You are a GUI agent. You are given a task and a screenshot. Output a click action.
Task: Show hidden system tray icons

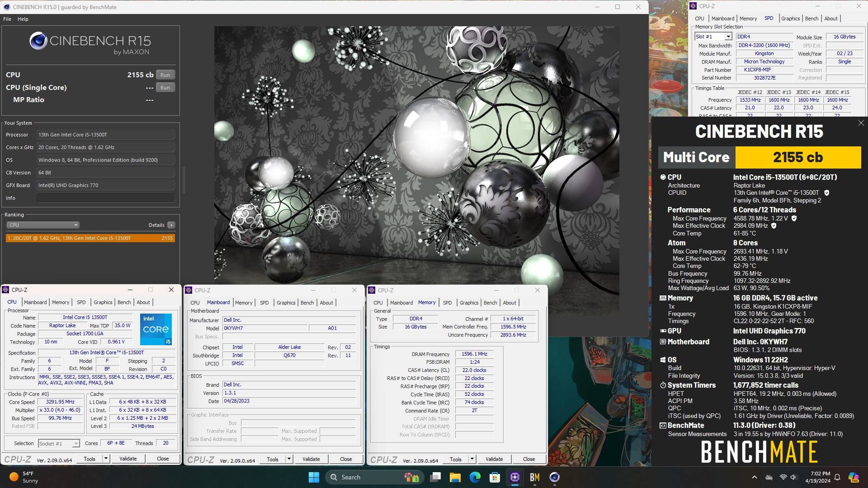[754, 477]
